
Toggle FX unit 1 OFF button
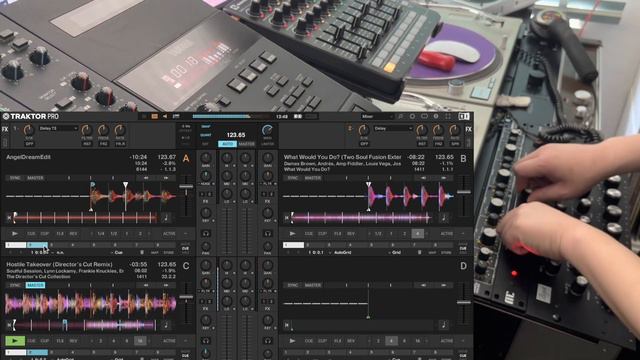(x=29, y=144)
